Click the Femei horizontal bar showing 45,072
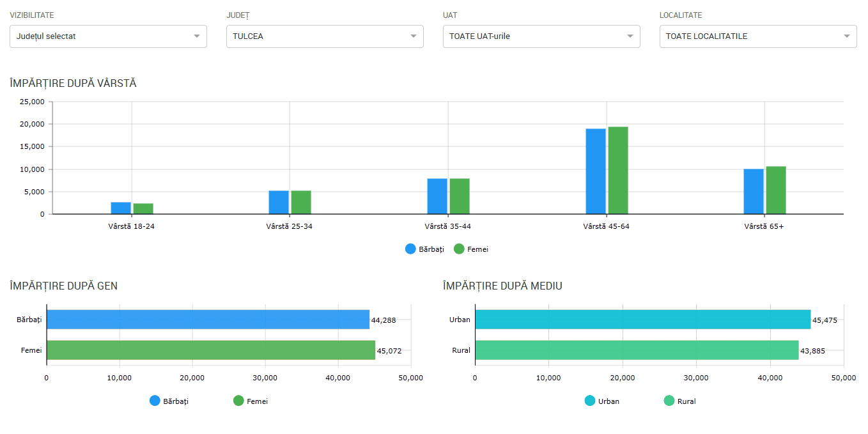 click(x=211, y=350)
